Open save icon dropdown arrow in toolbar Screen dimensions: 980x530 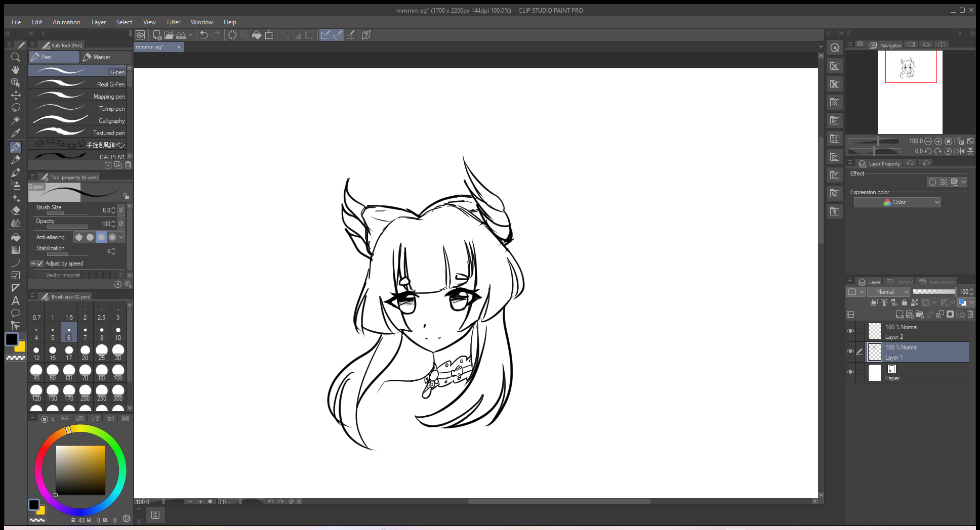pos(190,35)
